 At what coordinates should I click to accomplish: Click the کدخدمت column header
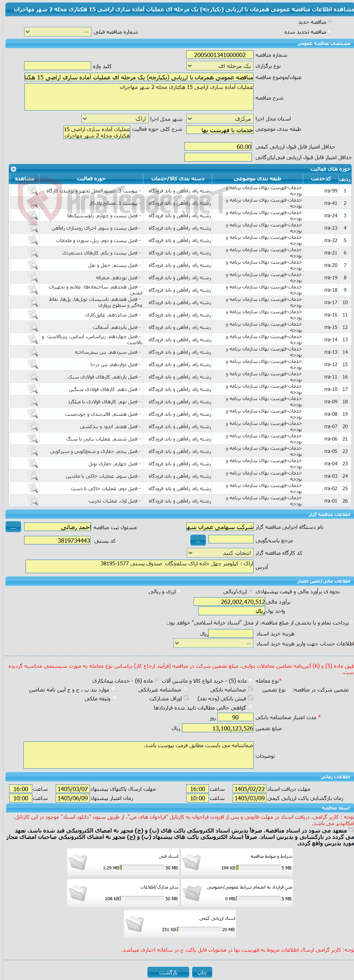pyautogui.click(x=321, y=178)
